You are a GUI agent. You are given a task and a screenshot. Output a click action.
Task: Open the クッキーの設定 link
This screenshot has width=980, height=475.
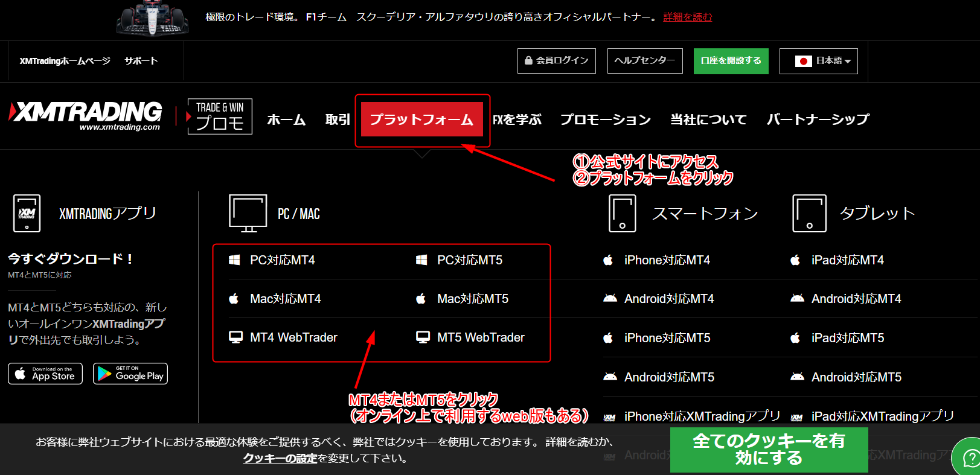280,458
